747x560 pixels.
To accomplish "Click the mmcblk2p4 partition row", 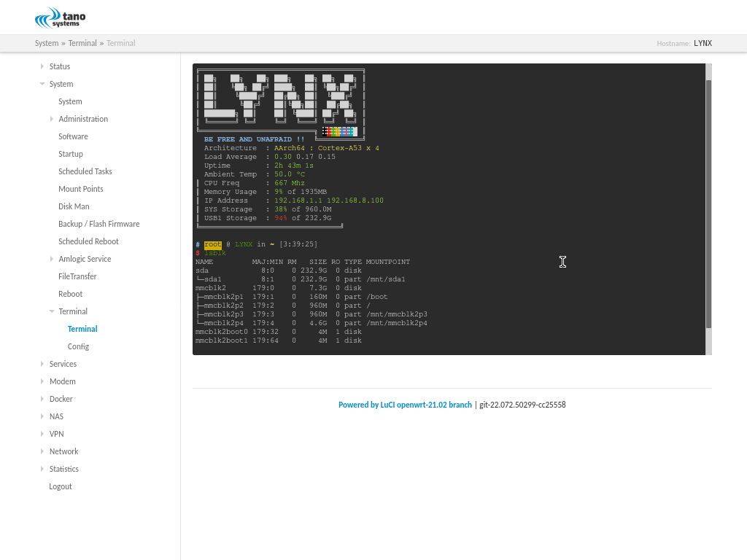I will [x=311, y=323].
